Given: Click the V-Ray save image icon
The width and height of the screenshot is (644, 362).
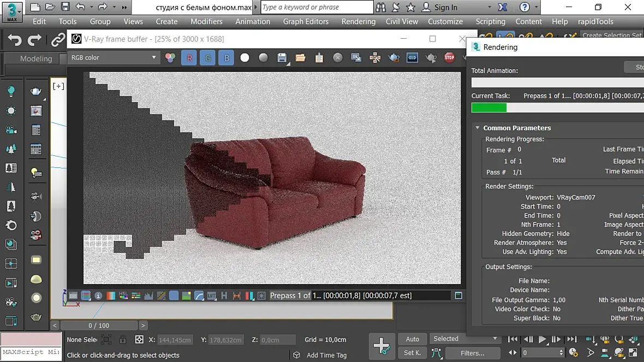Looking at the screenshot, I should [282, 58].
